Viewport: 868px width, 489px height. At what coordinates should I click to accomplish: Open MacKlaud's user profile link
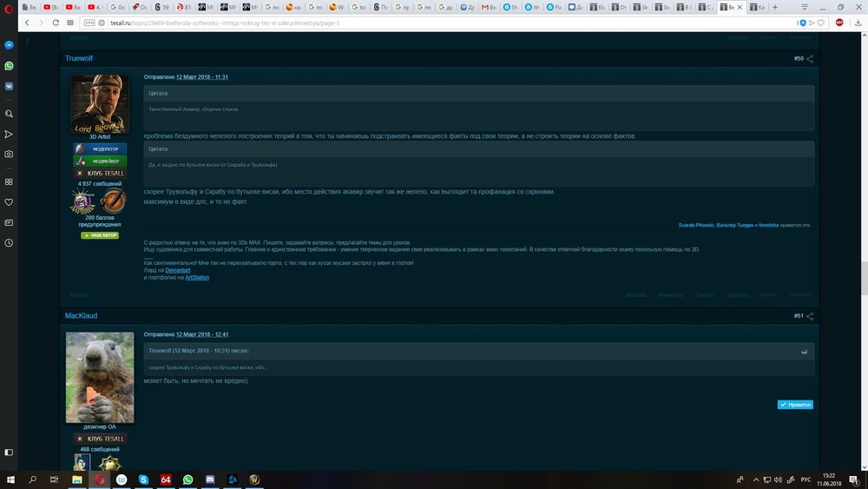[81, 315]
